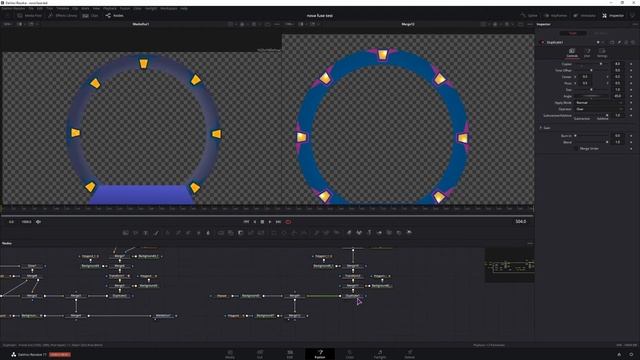Stop playback
This screenshot has height=360, width=640.
(x=262, y=222)
